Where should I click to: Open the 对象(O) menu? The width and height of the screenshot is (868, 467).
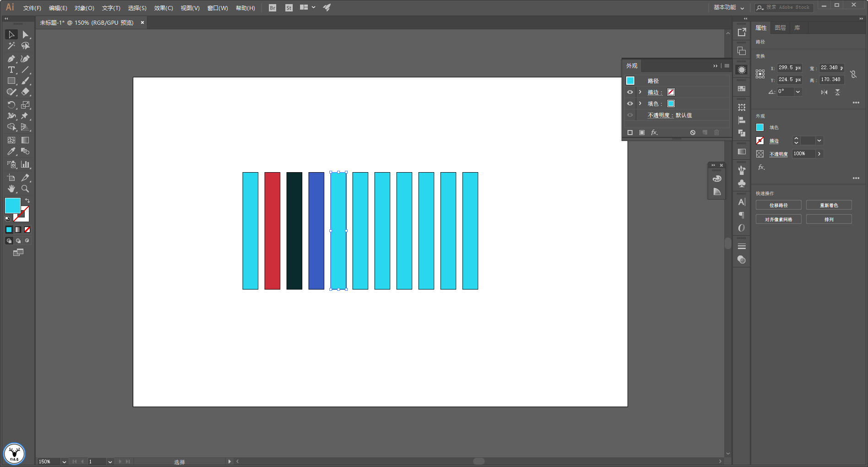(84, 8)
